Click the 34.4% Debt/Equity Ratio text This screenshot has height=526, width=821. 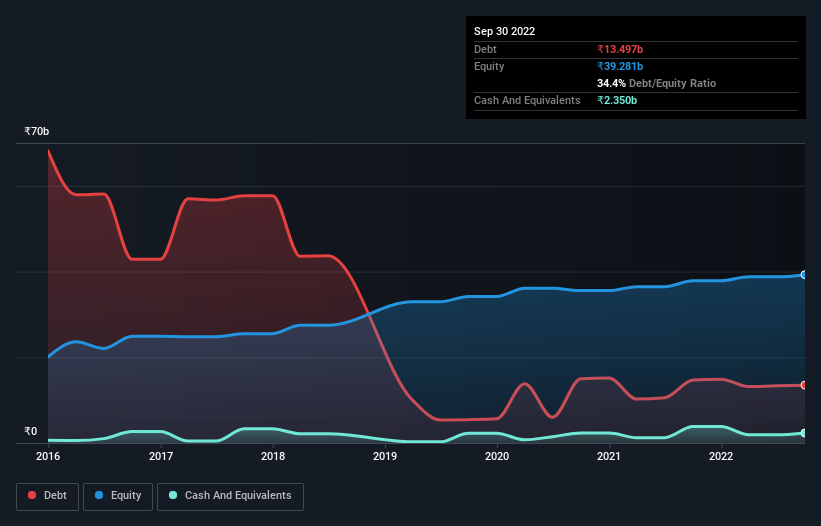tap(656, 83)
